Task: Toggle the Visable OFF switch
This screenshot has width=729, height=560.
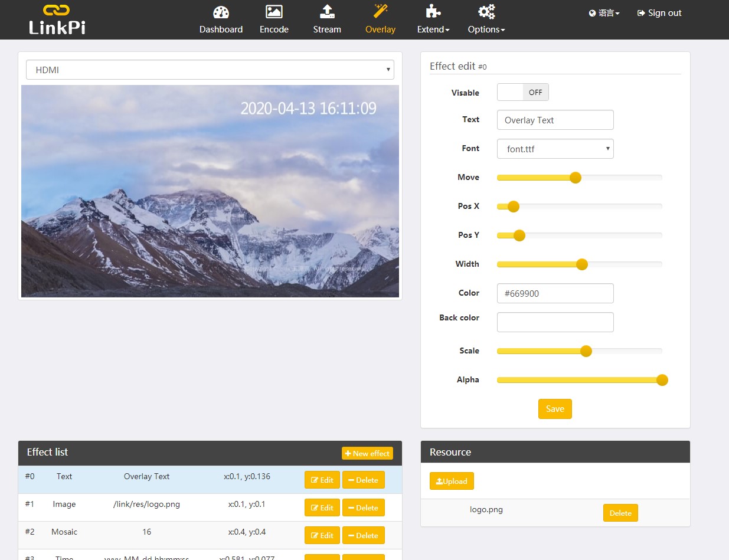Action: [523, 92]
